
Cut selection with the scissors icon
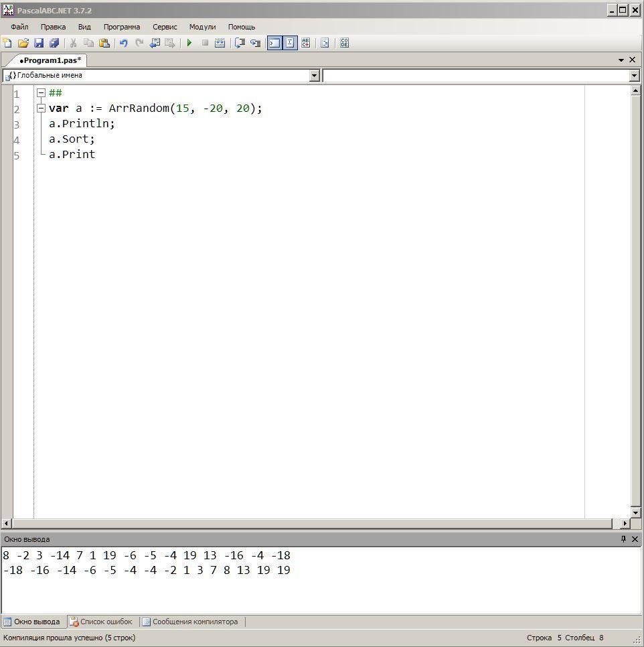click(74, 43)
